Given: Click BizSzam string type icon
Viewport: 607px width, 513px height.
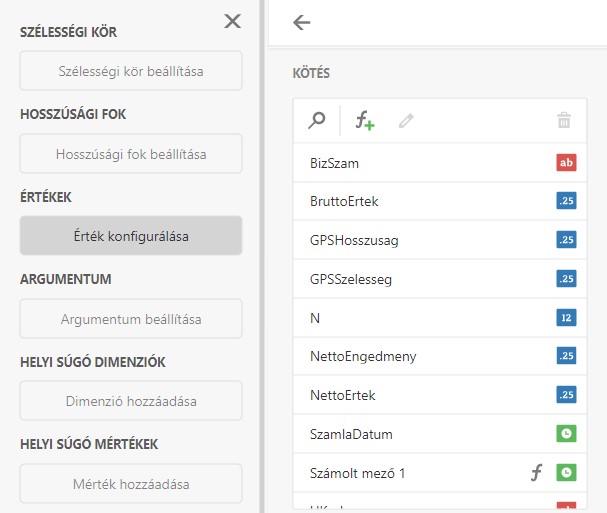Looking at the screenshot, I should tap(566, 163).
